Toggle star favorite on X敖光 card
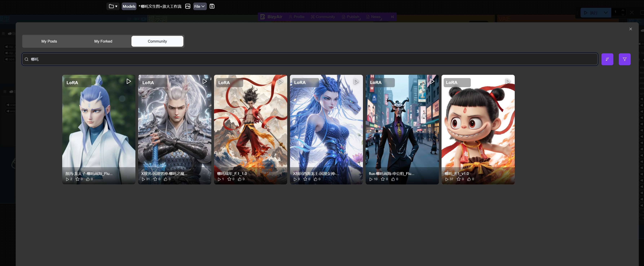Image resolution: width=644 pixels, height=266 pixels. 155,179
